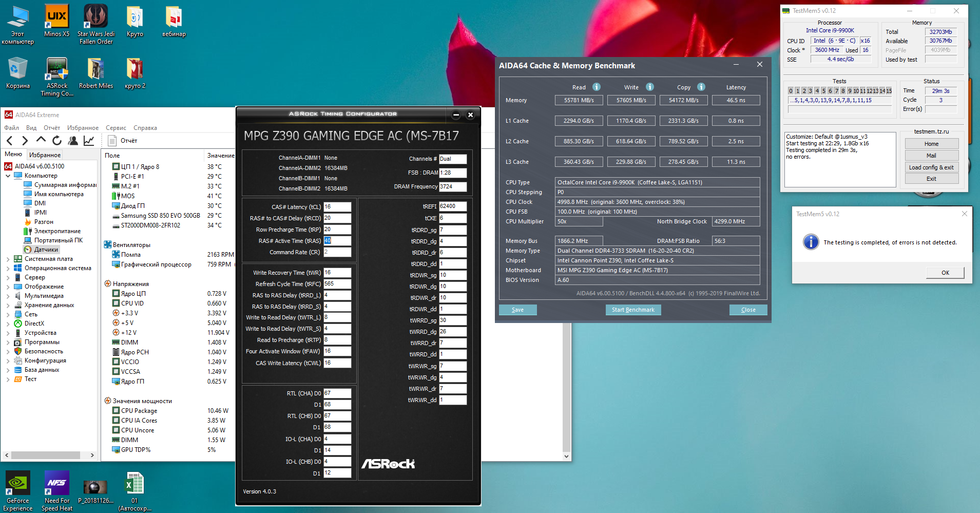
Task: Click the AIDA64 tree horizontal scrollbar thumb
Action: click(46, 455)
